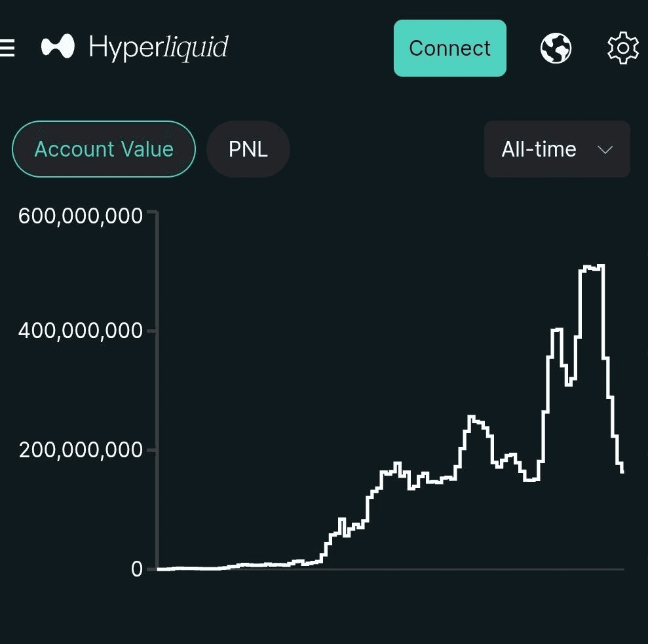Click the 0 label on y-axis
Screen dimensions: 648x644
click(136, 569)
